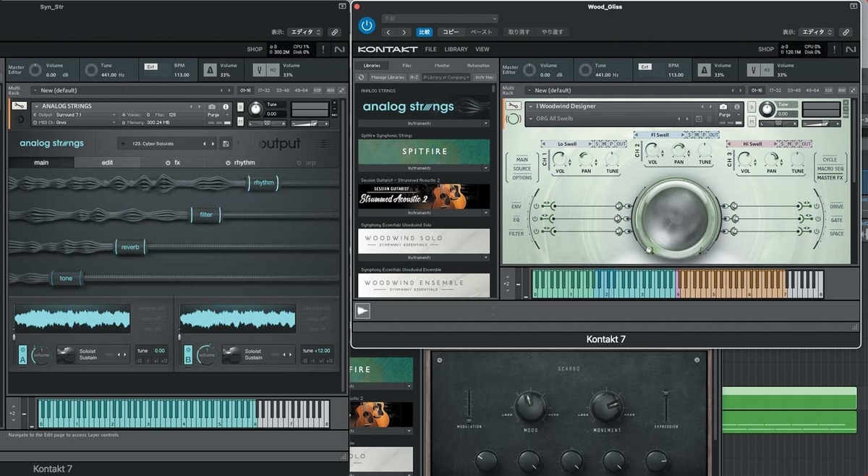Click reverb macro slider handle in Analog Strings
Viewport: 868px width, 476px height.
tap(129, 247)
